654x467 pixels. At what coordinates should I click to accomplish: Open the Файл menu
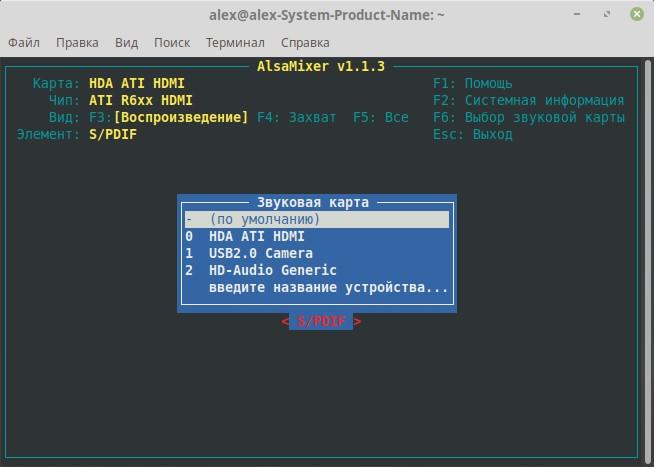click(24, 43)
